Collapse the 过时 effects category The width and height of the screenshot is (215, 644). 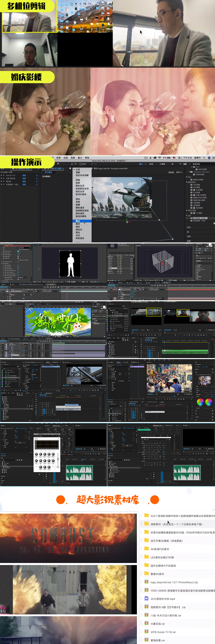pos(187,215)
